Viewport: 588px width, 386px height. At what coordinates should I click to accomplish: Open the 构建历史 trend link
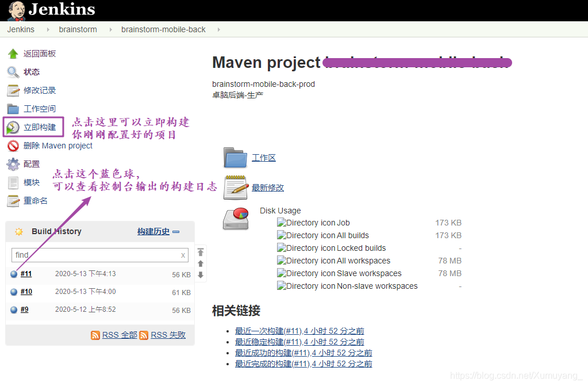pos(153,232)
